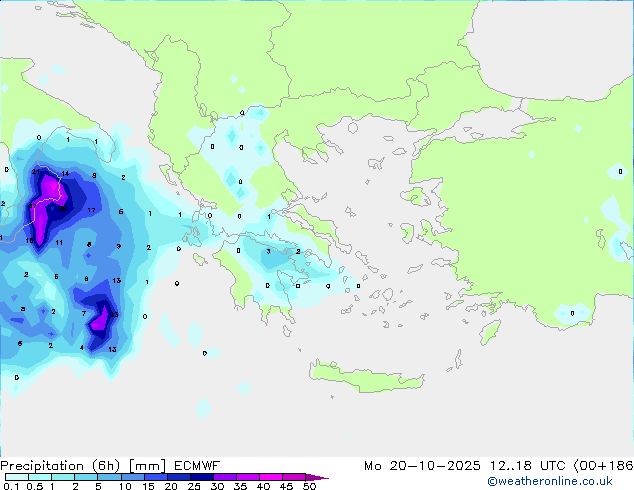Image resolution: width=634 pixels, height=490 pixels.
Task: Click the legend label '0.1'
Action: click(x=11, y=486)
